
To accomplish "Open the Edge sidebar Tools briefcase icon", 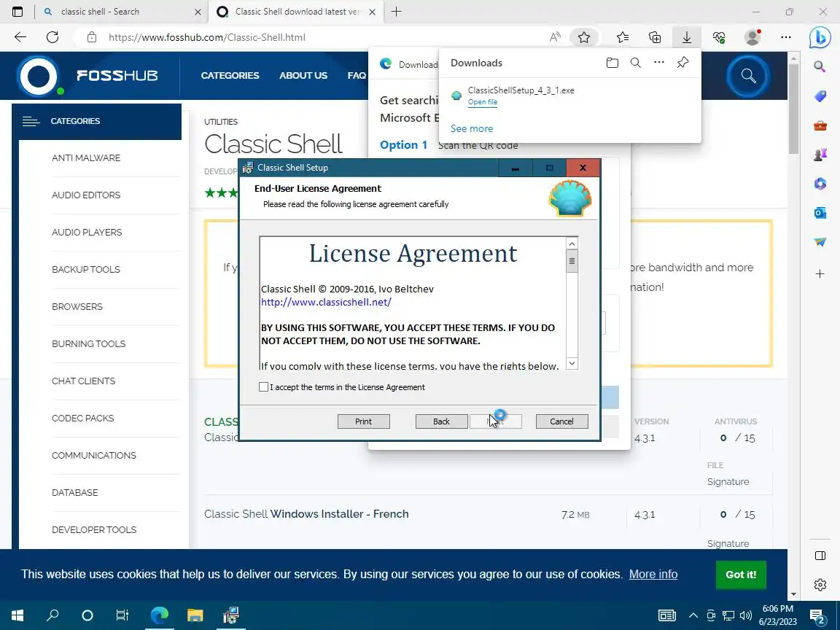I will pyautogui.click(x=820, y=125).
